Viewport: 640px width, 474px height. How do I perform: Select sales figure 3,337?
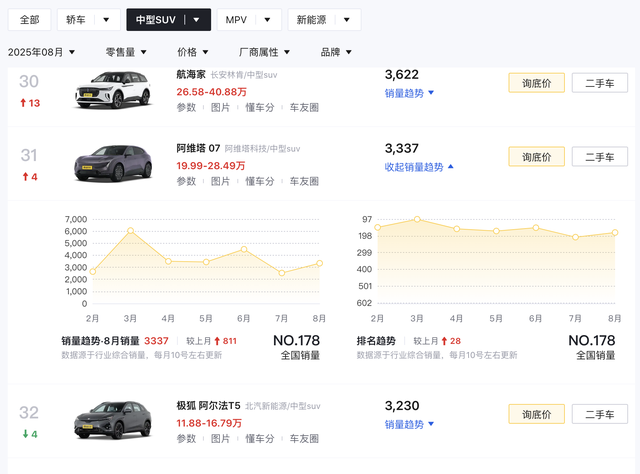[402, 148]
